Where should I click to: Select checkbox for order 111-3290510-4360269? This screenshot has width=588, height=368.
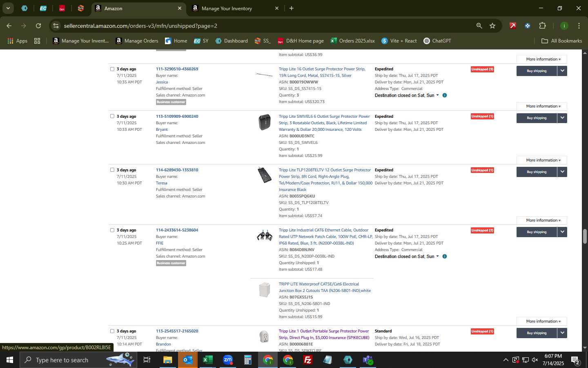click(x=112, y=69)
